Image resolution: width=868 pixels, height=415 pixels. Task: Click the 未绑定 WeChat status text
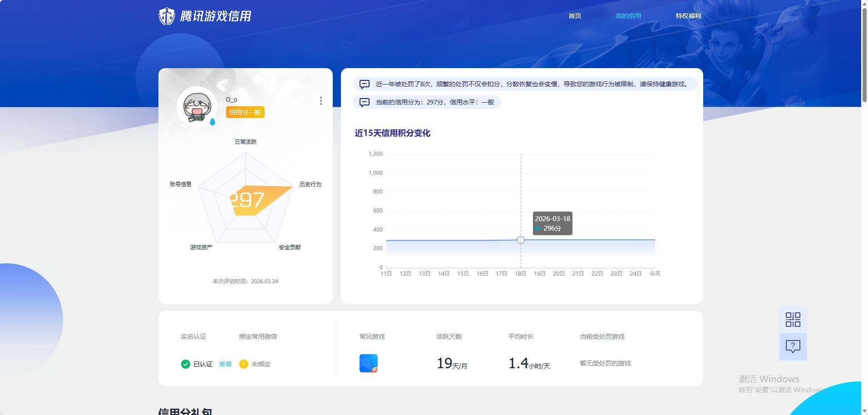point(261,364)
